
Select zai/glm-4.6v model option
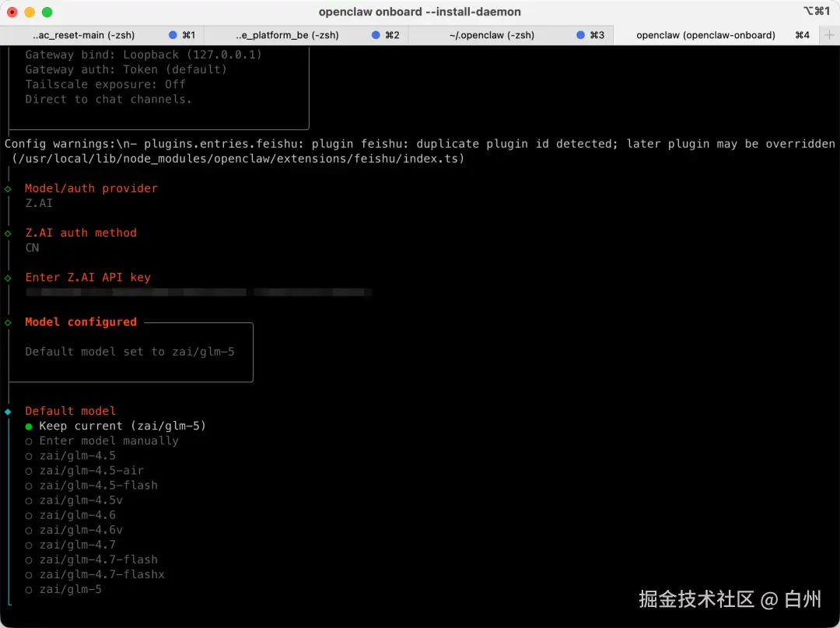(x=74, y=530)
